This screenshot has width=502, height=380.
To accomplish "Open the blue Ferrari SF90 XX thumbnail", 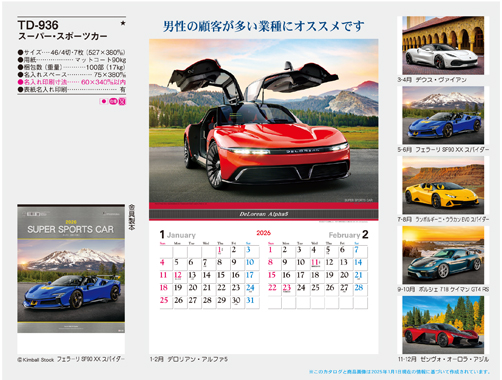I will coord(443,115).
